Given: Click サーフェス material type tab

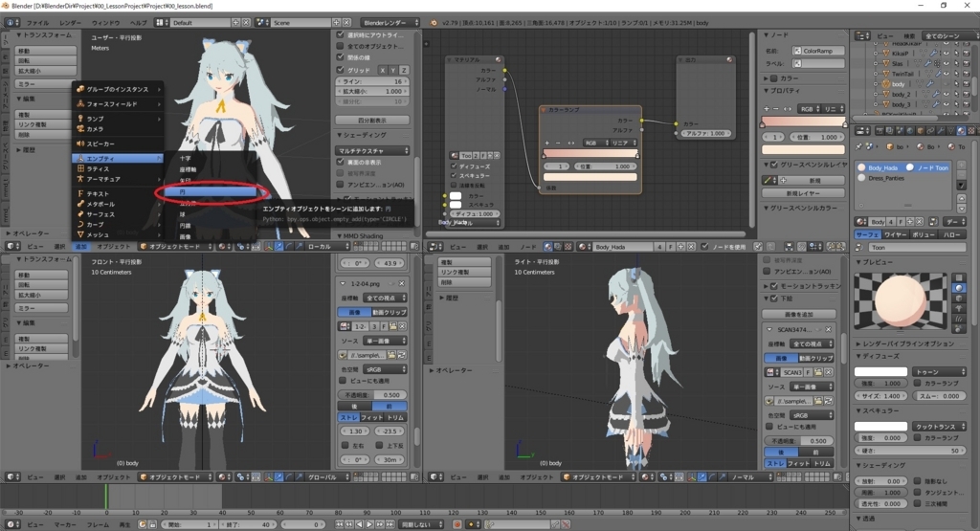Looking at the screenshot, I should [x=867, y=234].
